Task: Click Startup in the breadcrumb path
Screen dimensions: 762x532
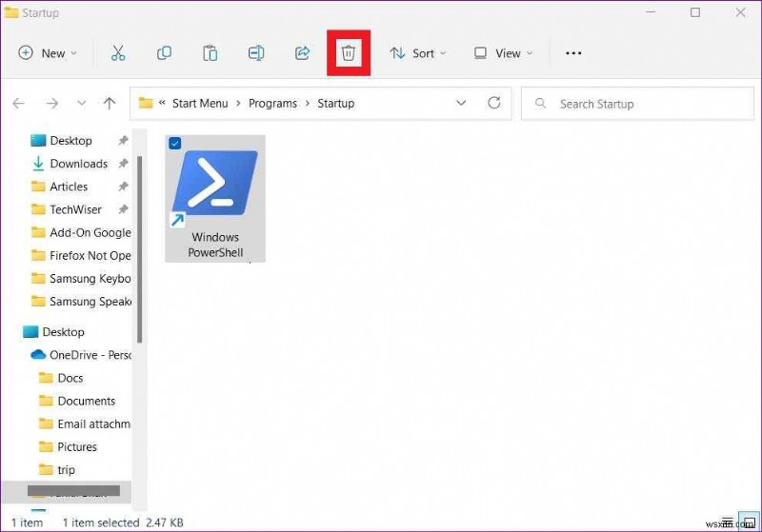Action: coord(336,104)
